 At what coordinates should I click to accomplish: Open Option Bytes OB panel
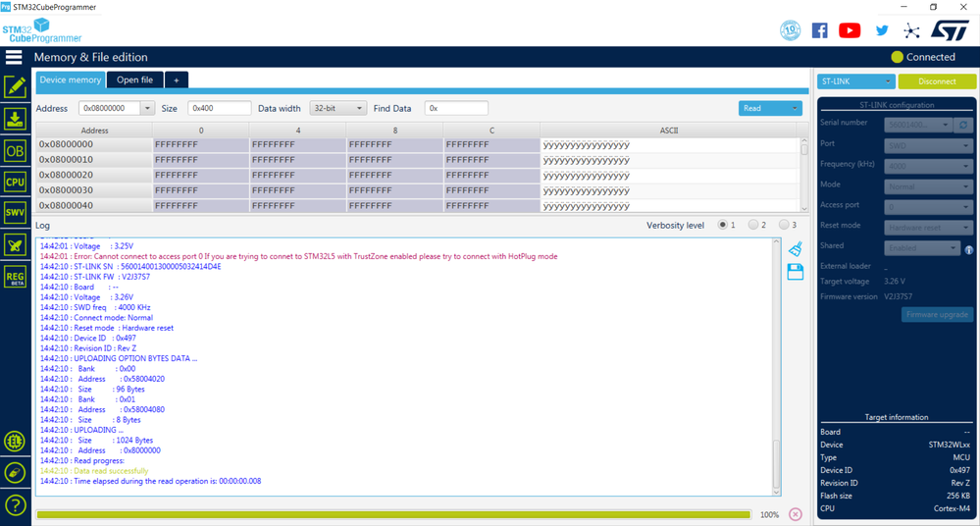pyautogui.click(x=15, y=151)
